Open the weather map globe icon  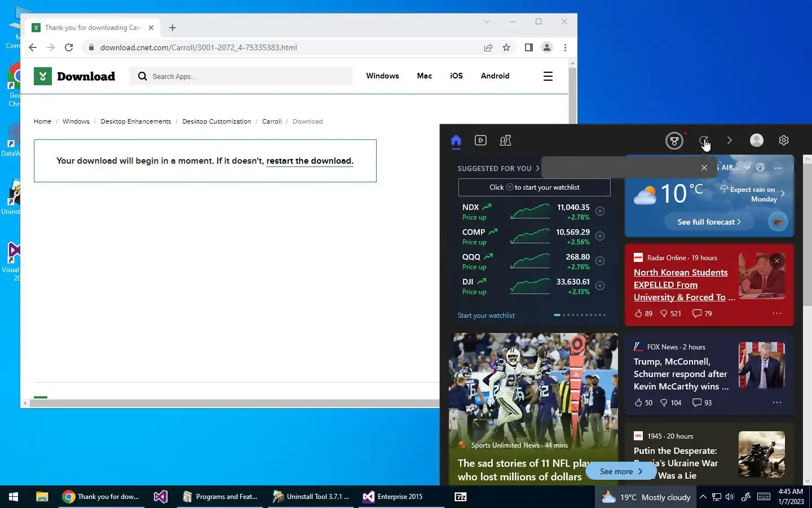tap(761, 167)
